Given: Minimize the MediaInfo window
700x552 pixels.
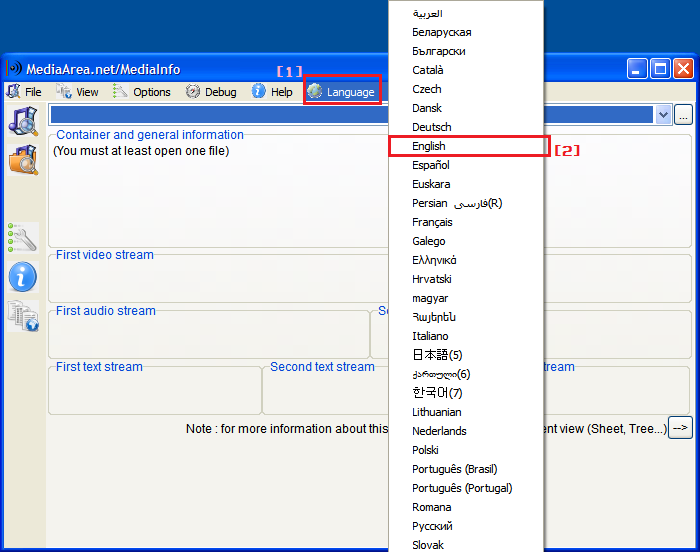Looking at the screenshot, I should click(637, 69).
